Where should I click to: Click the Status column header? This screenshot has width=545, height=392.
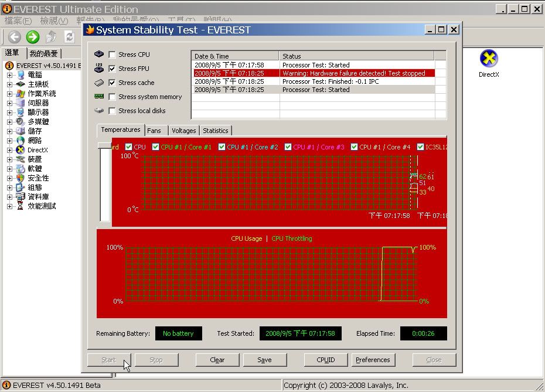(357, 56)
